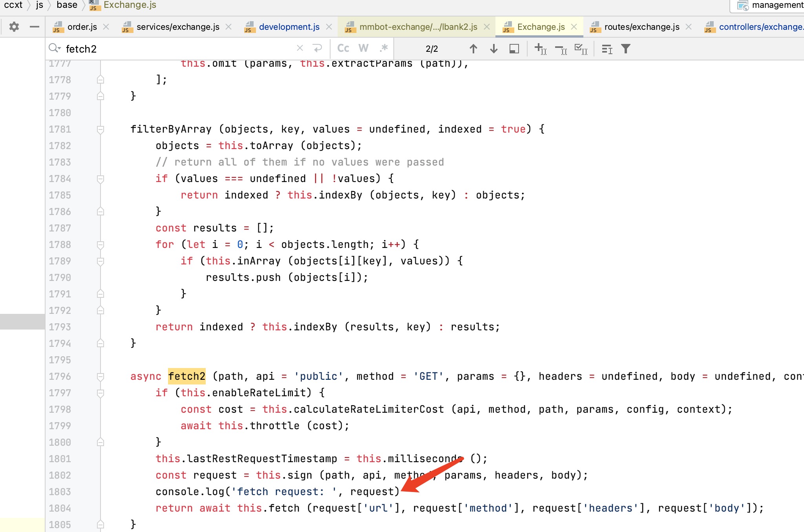Clear the search field with X button
The image size is (804, 532).
300,48
